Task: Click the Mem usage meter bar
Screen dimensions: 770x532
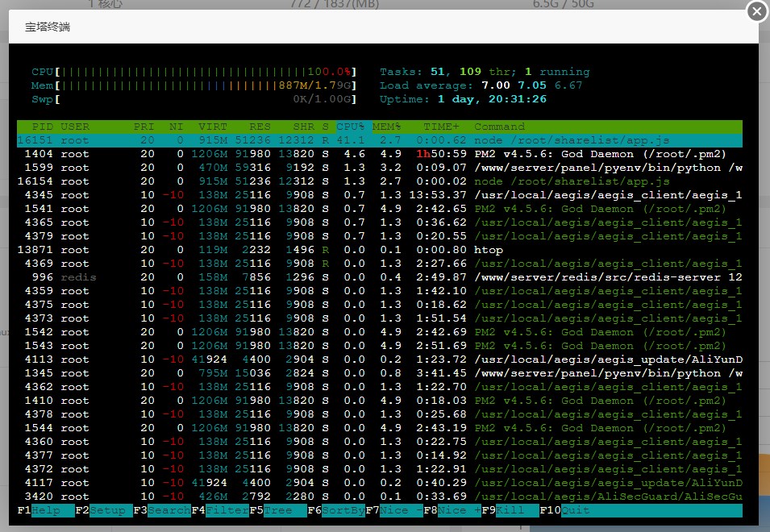Action: pos(194,85)
